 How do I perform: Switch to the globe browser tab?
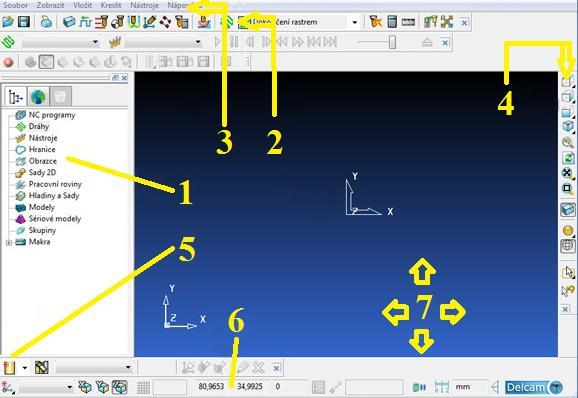tap(38, 97)
